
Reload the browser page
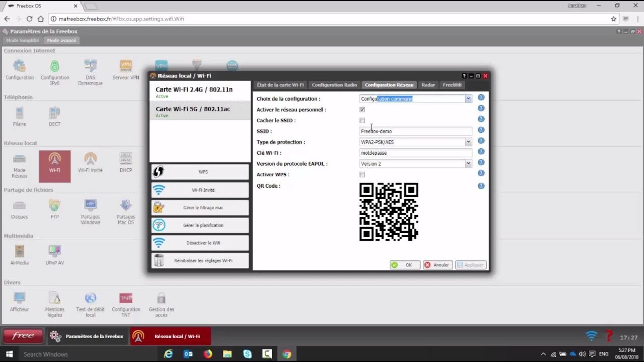pos(29,19)
